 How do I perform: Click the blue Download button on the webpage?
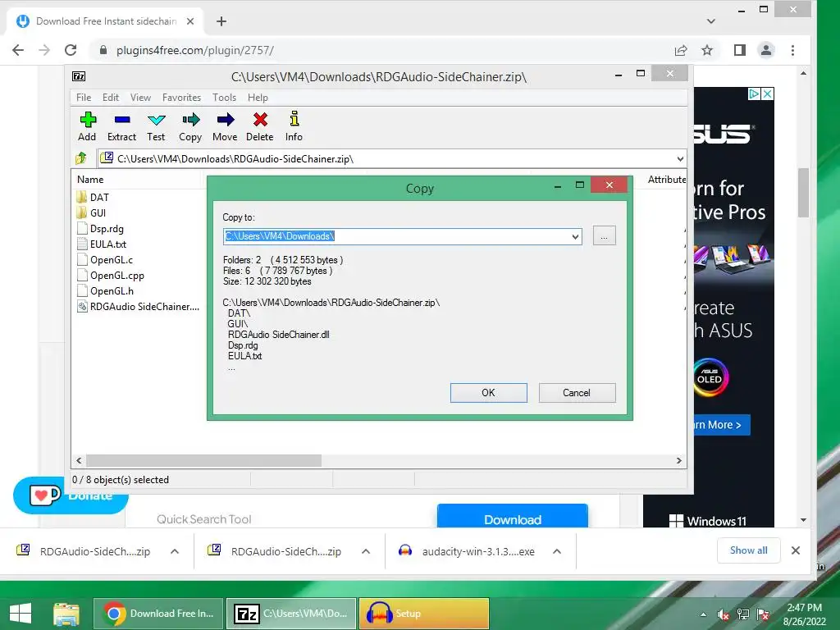point(513,517)
